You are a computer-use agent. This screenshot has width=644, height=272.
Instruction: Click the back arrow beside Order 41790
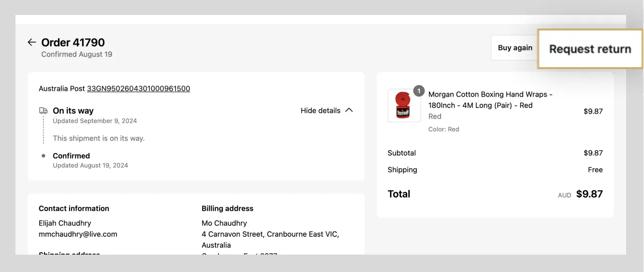coord(32,43)
